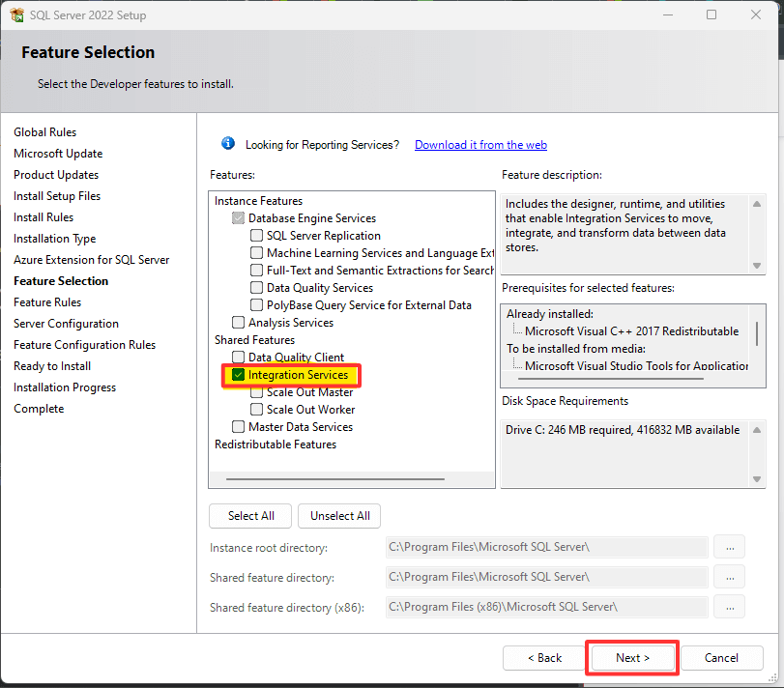Screen dimensions: 784x688
Task: Click the Prerequisites box horizontal scrollbar
Action: 611,379
